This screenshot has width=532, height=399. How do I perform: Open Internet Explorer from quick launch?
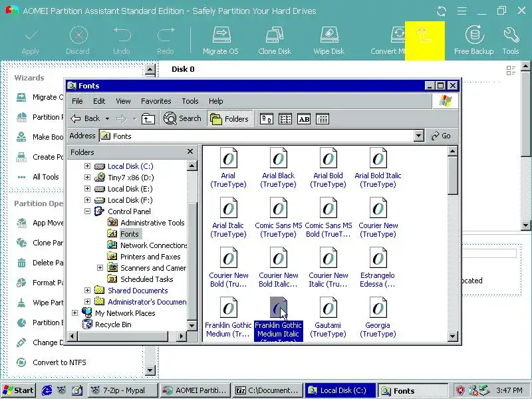click(x=46, y=390)
